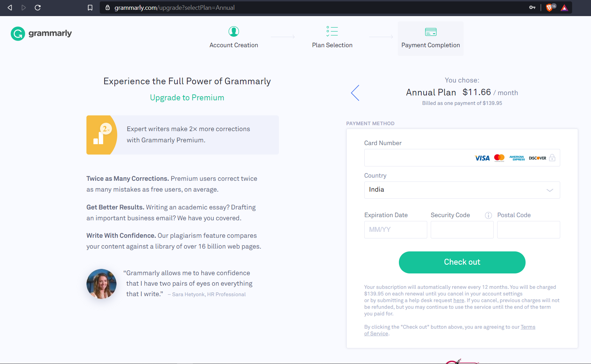591x364 pixels.
Task: Click the lock icon in card field
Action: coord(552,158)
